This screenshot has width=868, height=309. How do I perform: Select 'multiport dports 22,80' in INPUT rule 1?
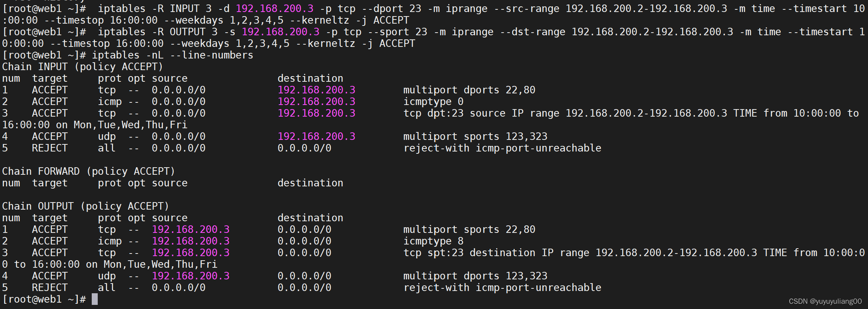(469, 90)
